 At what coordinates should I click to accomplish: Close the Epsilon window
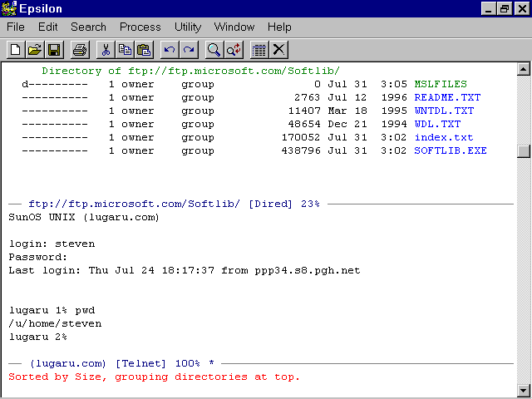pos(522,8)
